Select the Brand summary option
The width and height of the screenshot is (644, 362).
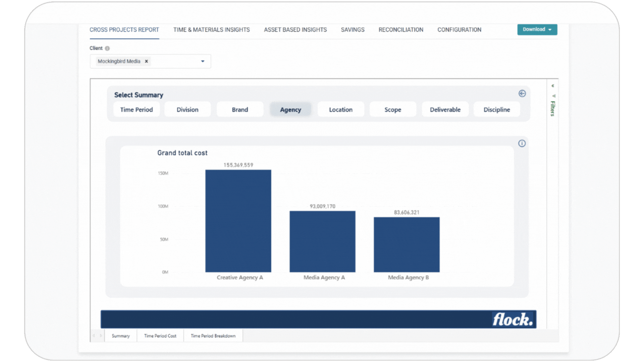240,110
